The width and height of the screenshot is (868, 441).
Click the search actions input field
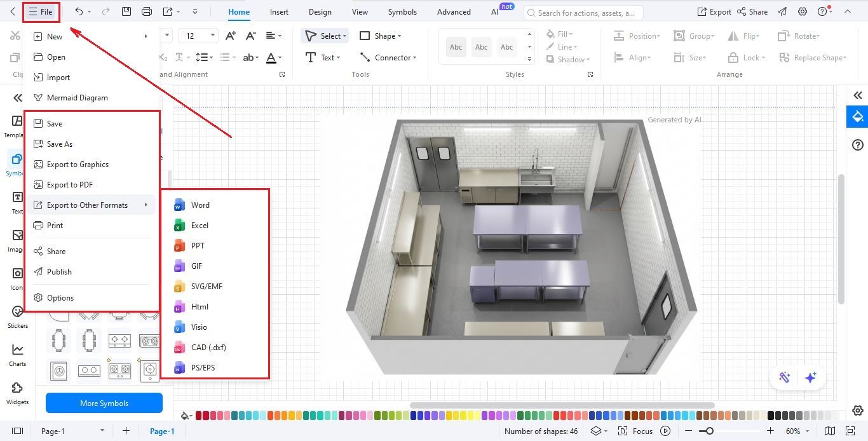pyautogui.click(x=585, y=12)
